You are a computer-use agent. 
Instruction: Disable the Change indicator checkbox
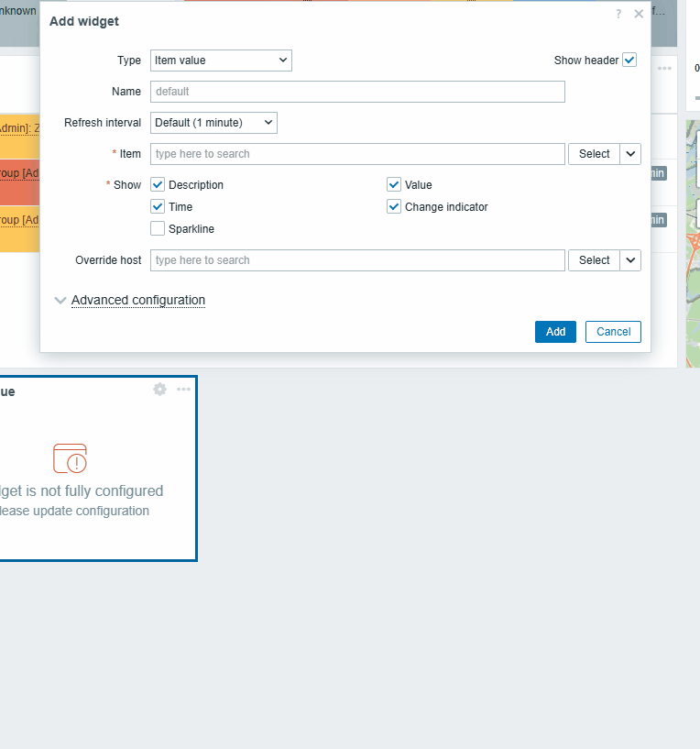tap(394, 207)
